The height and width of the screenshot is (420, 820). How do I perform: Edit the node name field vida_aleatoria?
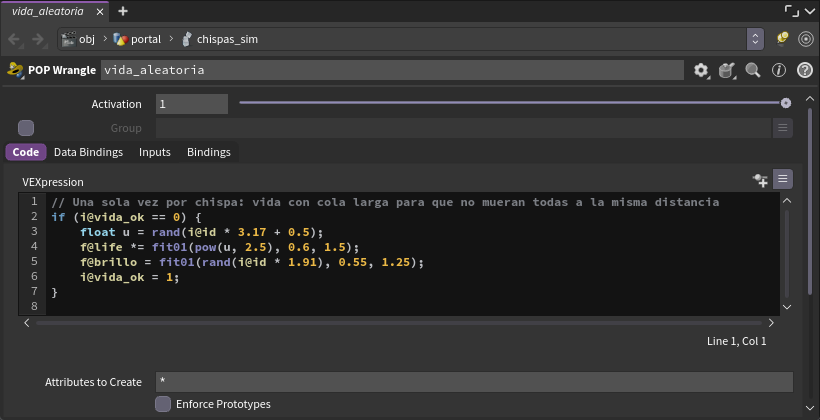(x=392, y=70)
